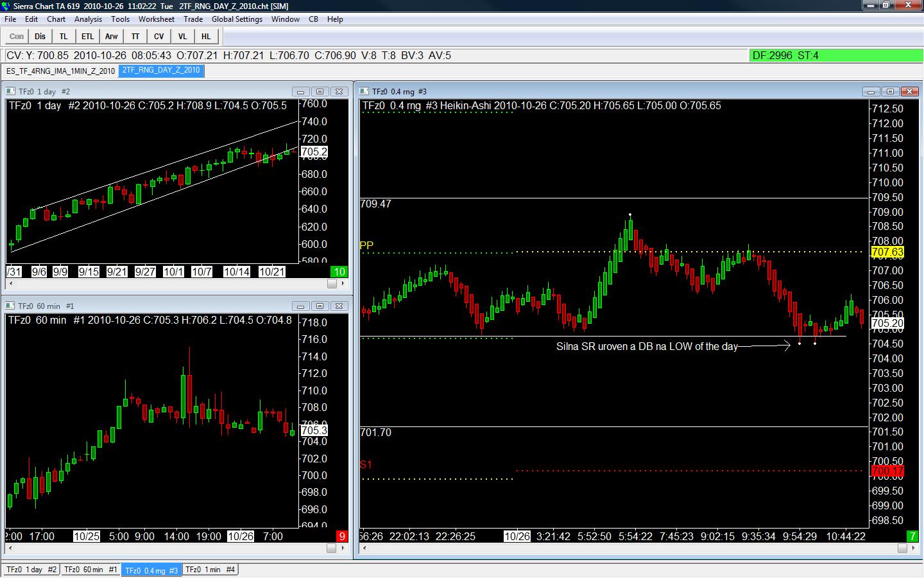Select the 2TF_RNG_DAY_Z_2010 chartbook tab

click(x=161, y=71)
